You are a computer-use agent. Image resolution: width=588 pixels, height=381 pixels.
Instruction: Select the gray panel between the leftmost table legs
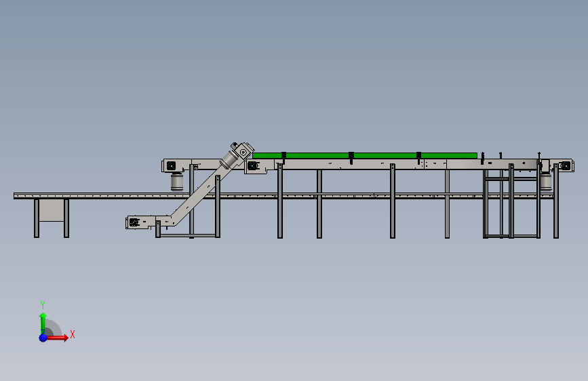coord(52,210)
